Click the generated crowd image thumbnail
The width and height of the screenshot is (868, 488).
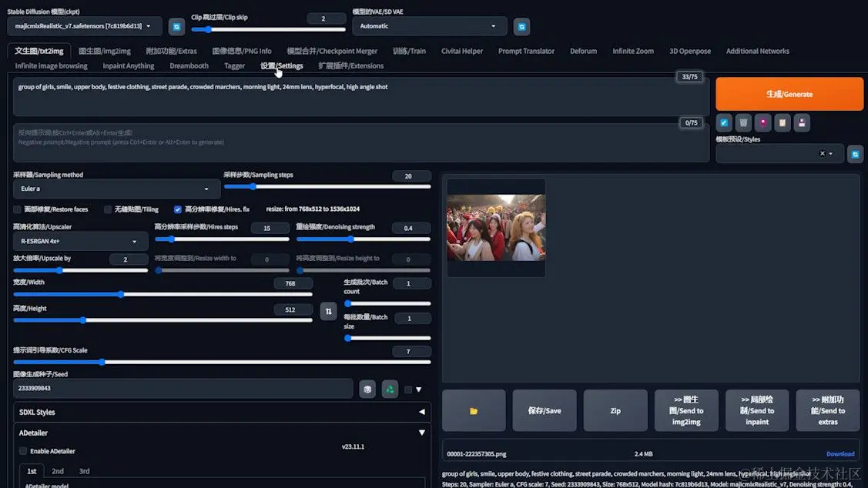pos(496,227)
